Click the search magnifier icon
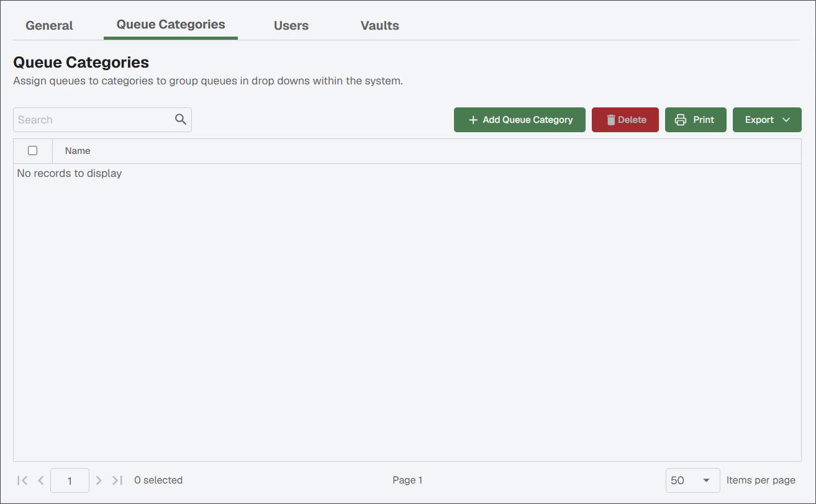The image size is (816, 504). point(181,120)
